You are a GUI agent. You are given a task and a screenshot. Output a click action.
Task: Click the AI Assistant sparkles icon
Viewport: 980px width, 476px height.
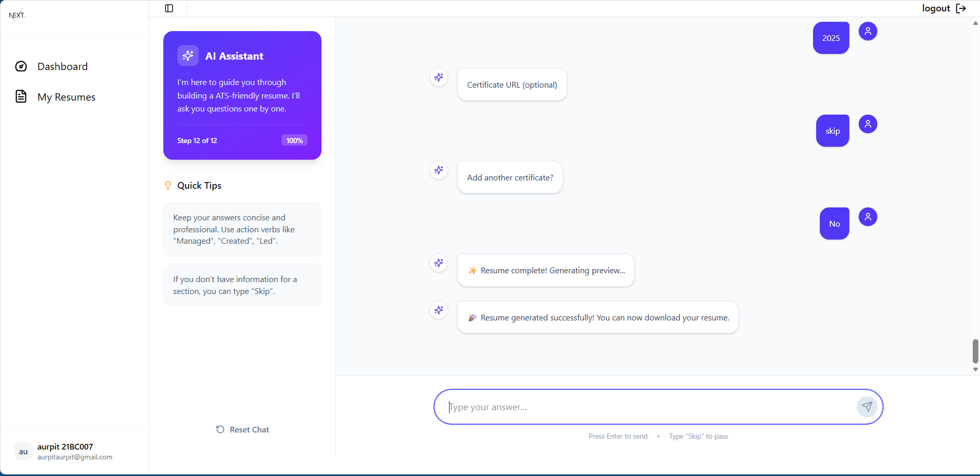[x=188, y=55]
